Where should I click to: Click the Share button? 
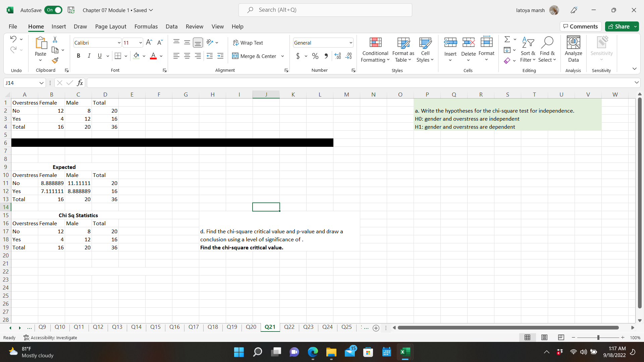(x=619, y=26)
